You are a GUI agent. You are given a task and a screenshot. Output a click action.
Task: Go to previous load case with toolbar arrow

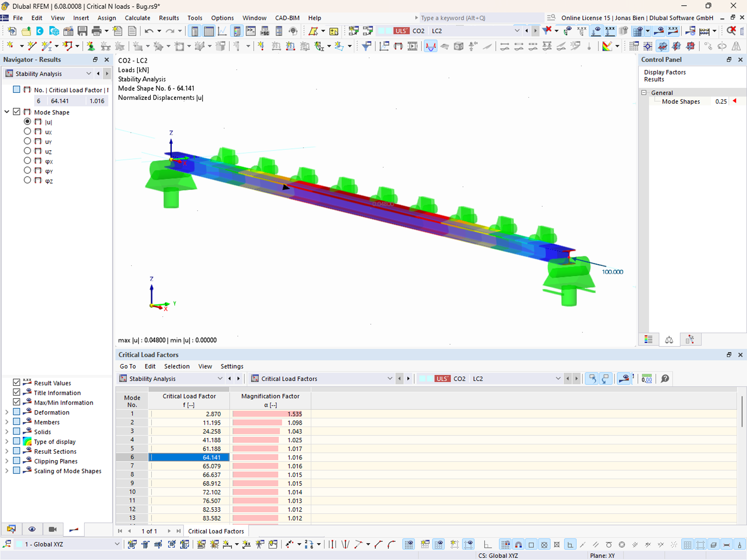pyautogui.click(x=527, y=31)
